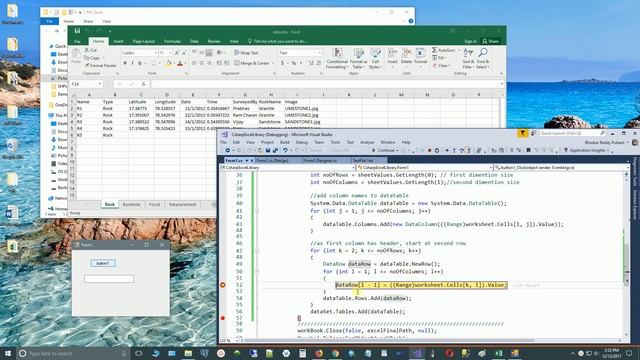This screenshot has height=360, width=640.
Task: Click Save All icon in Visual Studio
Action: (x=275, y=151)
